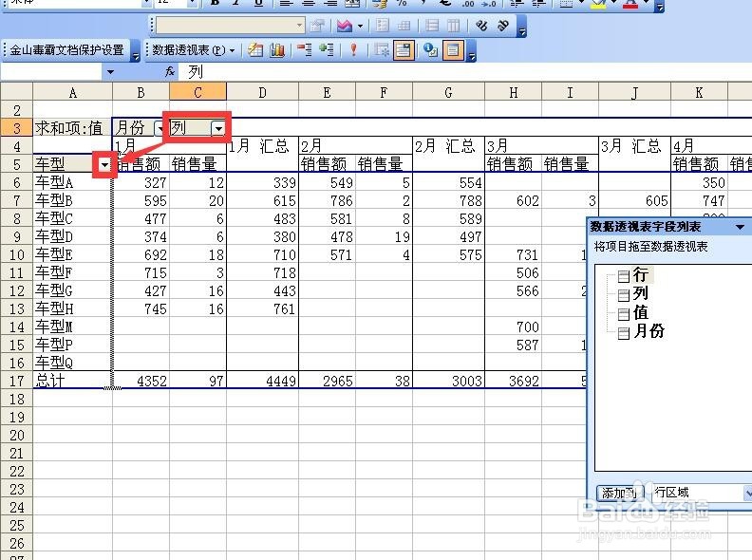
Task: Toggle the Show Field List icon
Action: coord(453,50)
